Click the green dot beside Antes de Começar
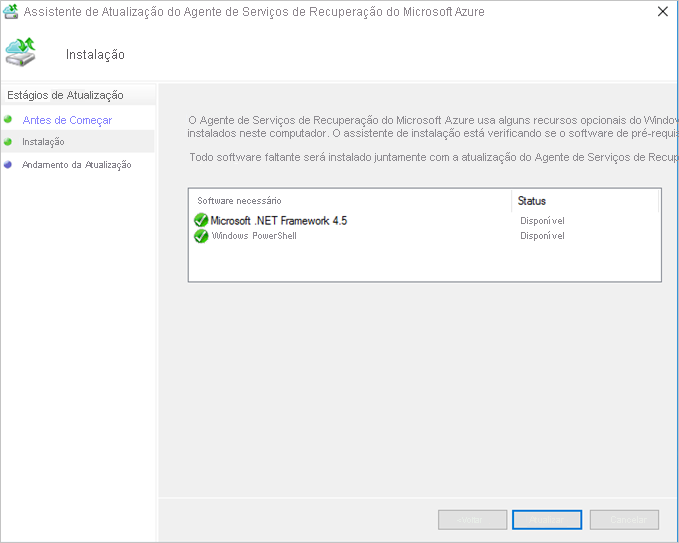Image resolution: width=679 pixels, height=543 pixels. (x=8, y=119)
